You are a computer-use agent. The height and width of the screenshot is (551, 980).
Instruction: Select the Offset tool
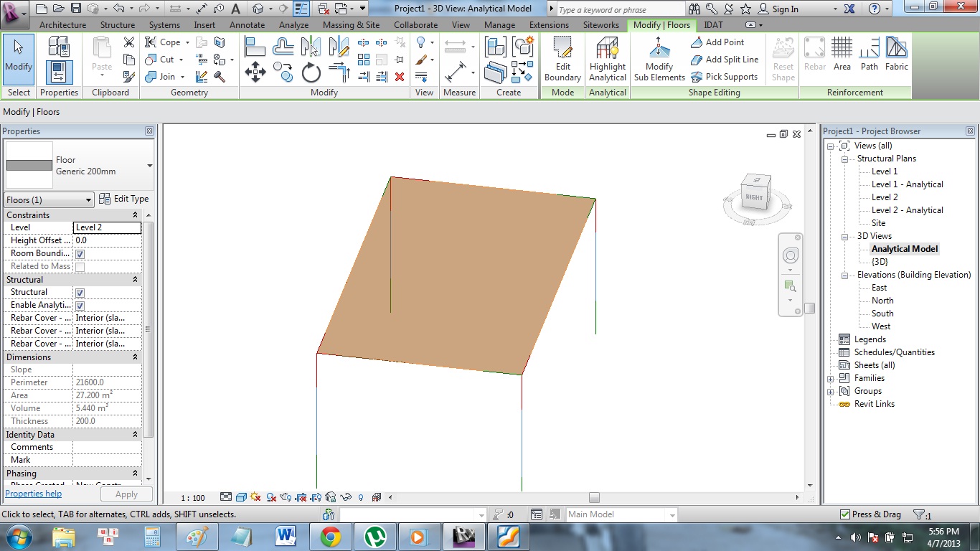(x=283, y=47)
